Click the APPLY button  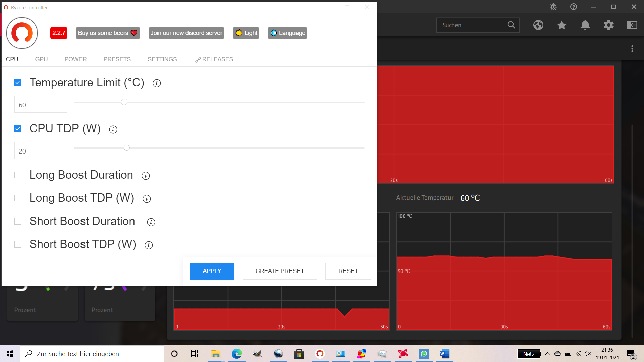212,271
